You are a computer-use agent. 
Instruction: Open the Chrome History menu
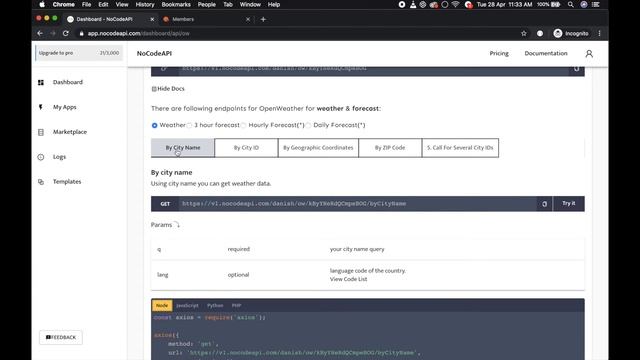click(145, 4)
